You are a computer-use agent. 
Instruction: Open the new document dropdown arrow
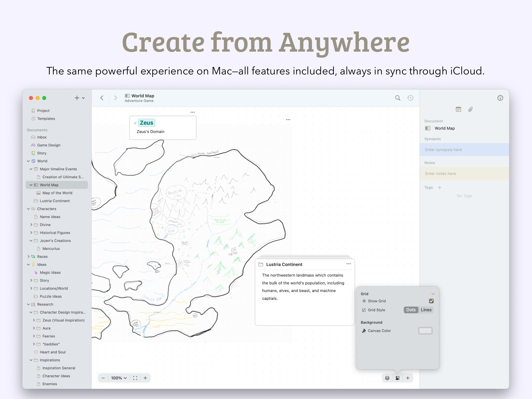click(84, 98)
